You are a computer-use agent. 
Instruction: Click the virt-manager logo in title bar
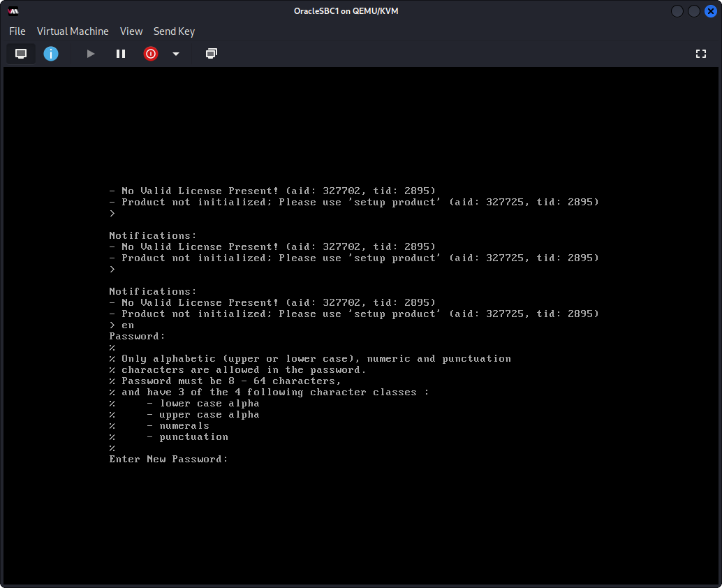point(13,11)
